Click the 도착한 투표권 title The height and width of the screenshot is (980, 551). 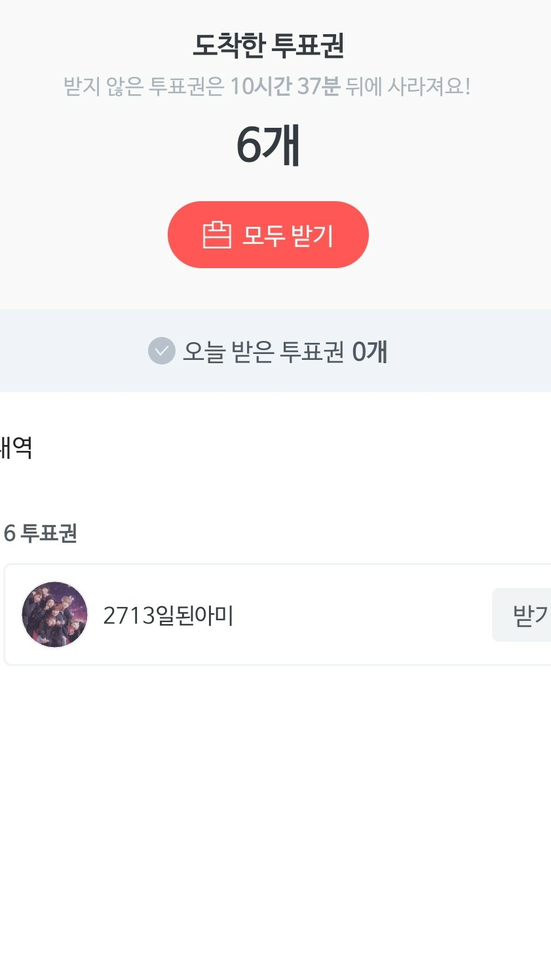click(268, 46)
